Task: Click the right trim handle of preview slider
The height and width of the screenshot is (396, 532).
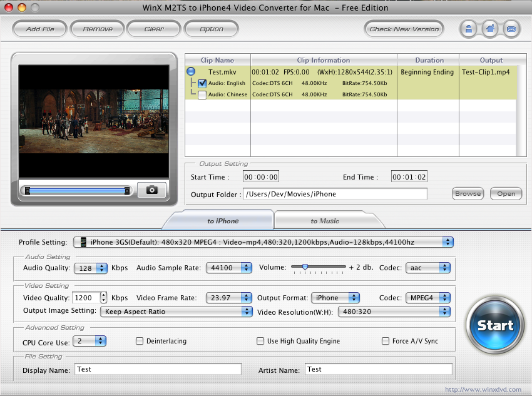Action: [127, 191]
